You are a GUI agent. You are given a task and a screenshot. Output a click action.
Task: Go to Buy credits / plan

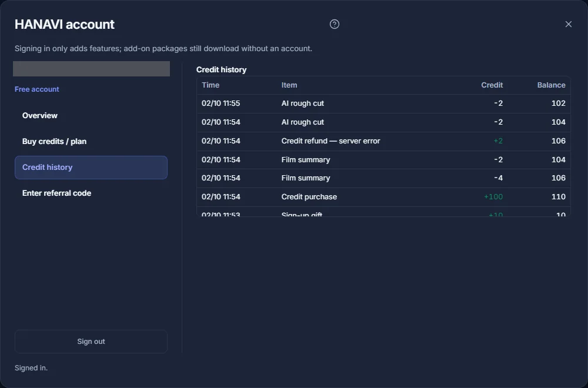click(91, 141)
